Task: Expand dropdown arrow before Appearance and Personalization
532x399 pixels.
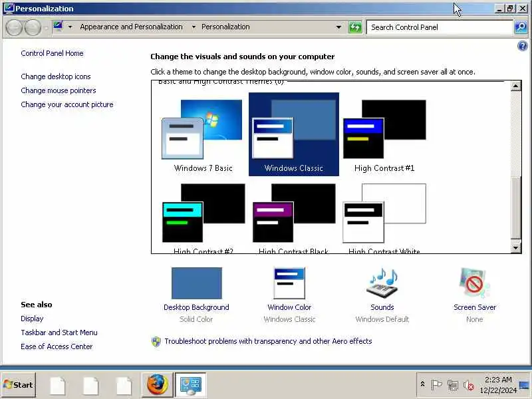Action: point(70,27)
